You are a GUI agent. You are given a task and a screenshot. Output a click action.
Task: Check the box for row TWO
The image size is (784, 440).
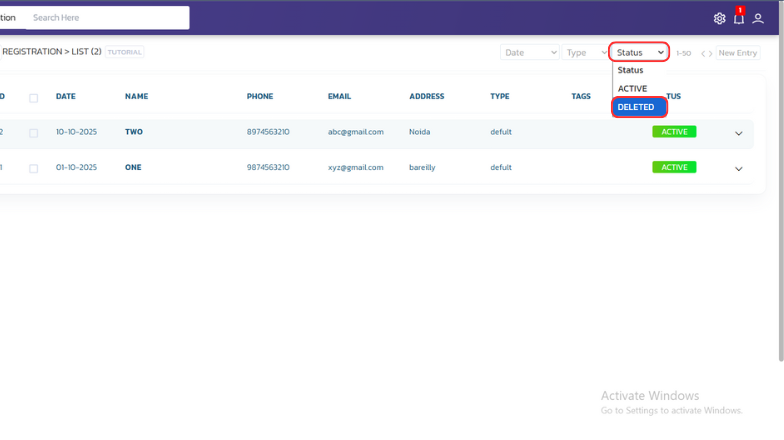coord(33,132)
